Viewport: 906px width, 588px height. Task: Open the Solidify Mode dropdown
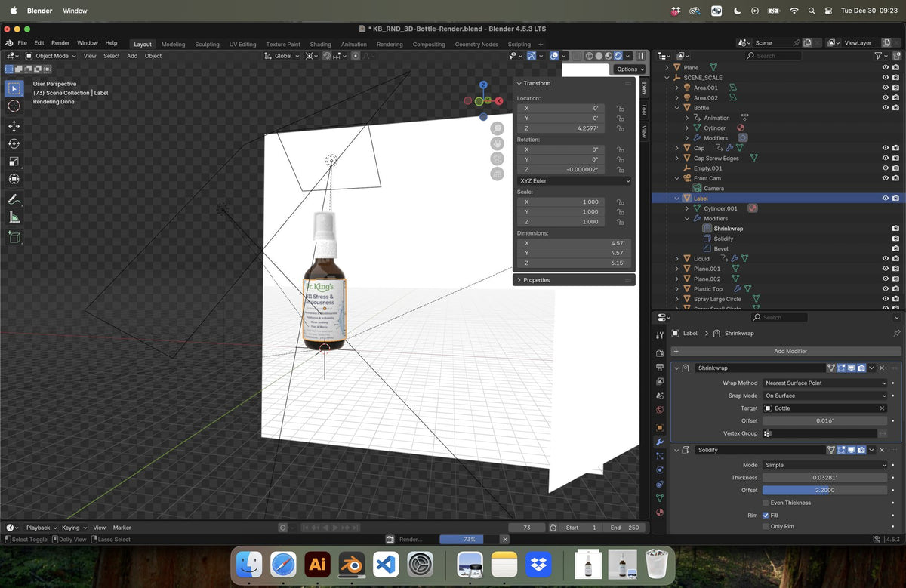pos(825,466)
